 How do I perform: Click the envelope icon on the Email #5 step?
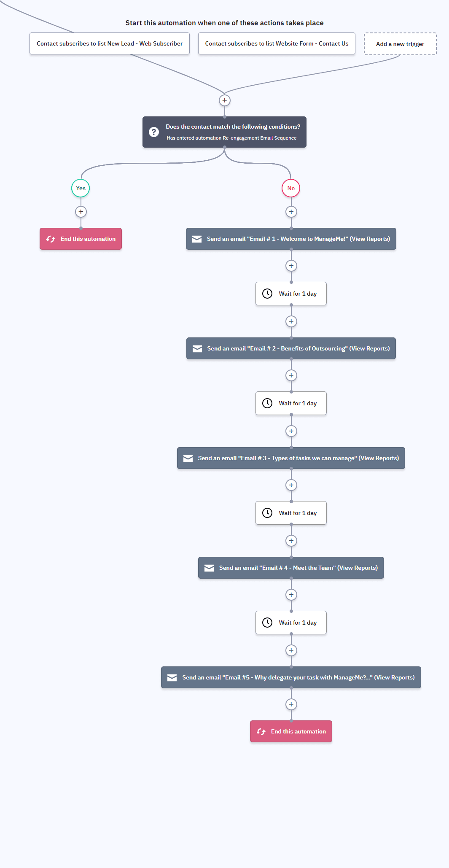(x=172, y=678)
